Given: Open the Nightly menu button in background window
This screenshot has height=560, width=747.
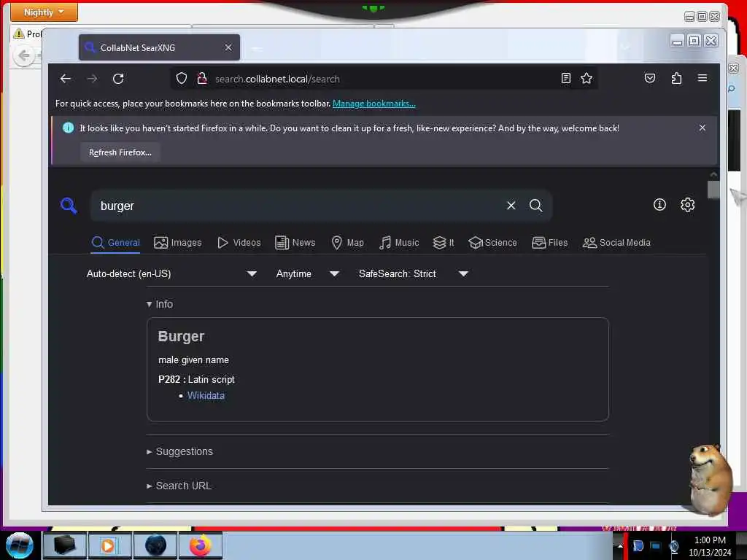Looking at the screenshot, I should click(44, 12).
